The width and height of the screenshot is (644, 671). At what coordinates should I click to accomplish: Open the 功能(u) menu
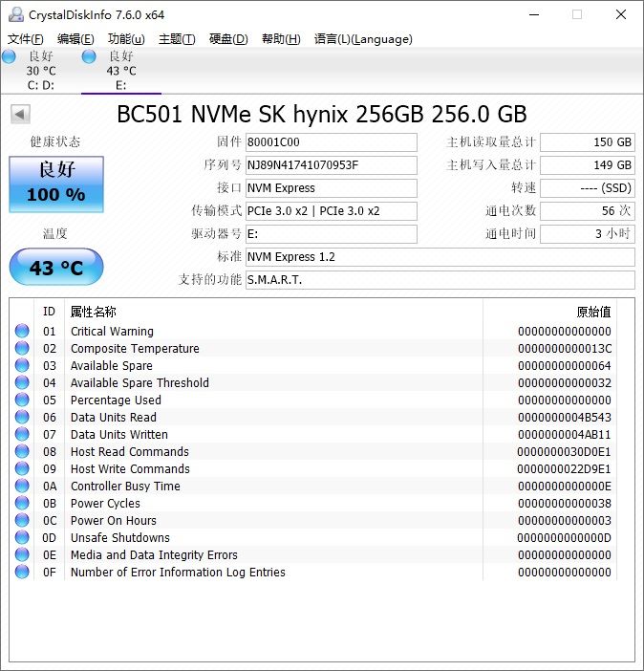click(126, 39)
